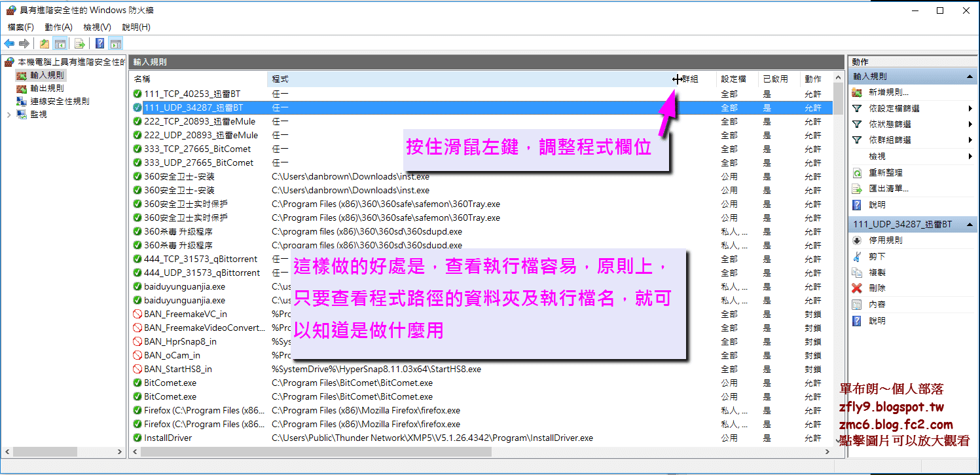This screenshot has width=980, height=475.
Task: Open 輸出規則 in the left tree
Action: pos(47,88)
